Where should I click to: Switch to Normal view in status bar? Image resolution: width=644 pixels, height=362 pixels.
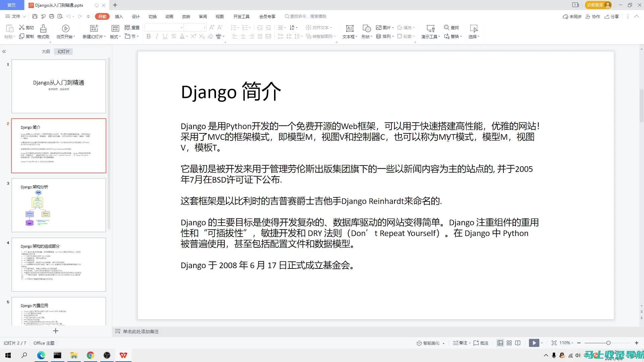pos(500,343)
